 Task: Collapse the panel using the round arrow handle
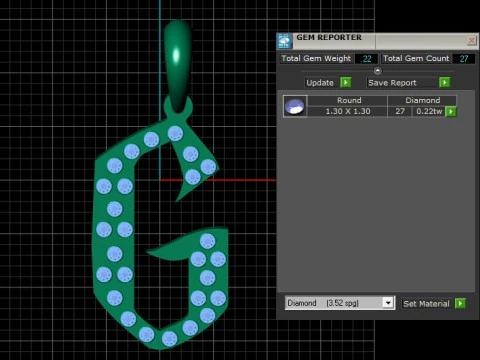point(377,71)
